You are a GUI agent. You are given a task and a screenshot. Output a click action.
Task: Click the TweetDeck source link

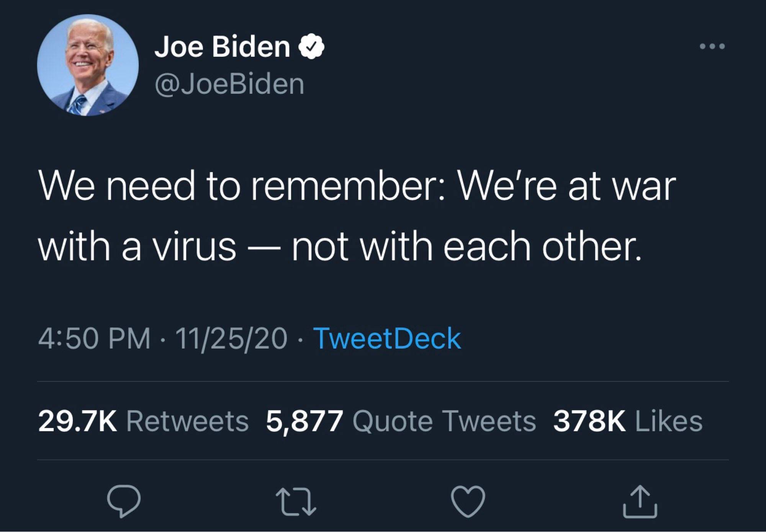(x=387, y=339)
